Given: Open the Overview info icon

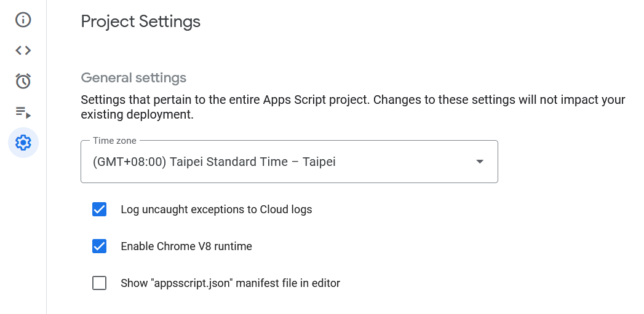Looking at the screenshot, I should (23, 20).
